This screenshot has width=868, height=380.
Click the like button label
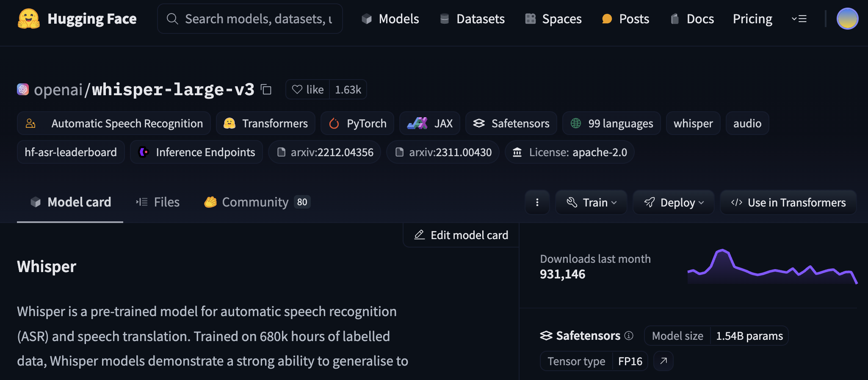pyautogui.click(x=315, y=90)
